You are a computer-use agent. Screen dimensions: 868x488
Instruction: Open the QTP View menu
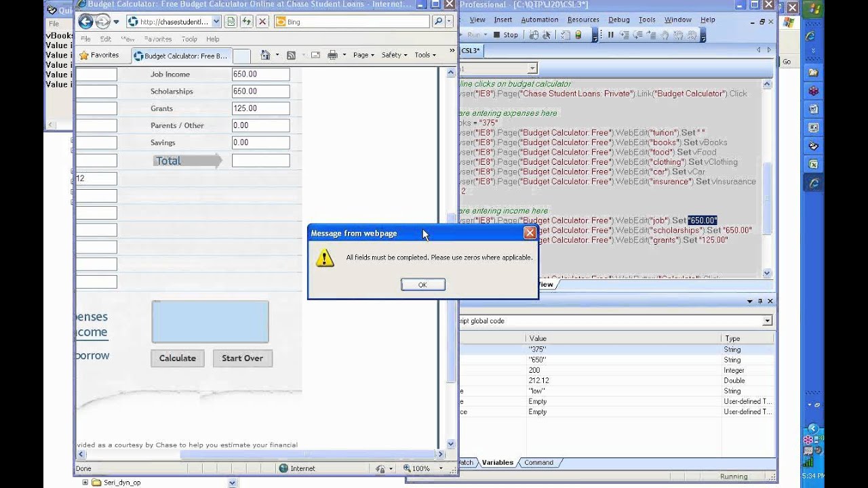pyautogui.click(x=477, y=20)
